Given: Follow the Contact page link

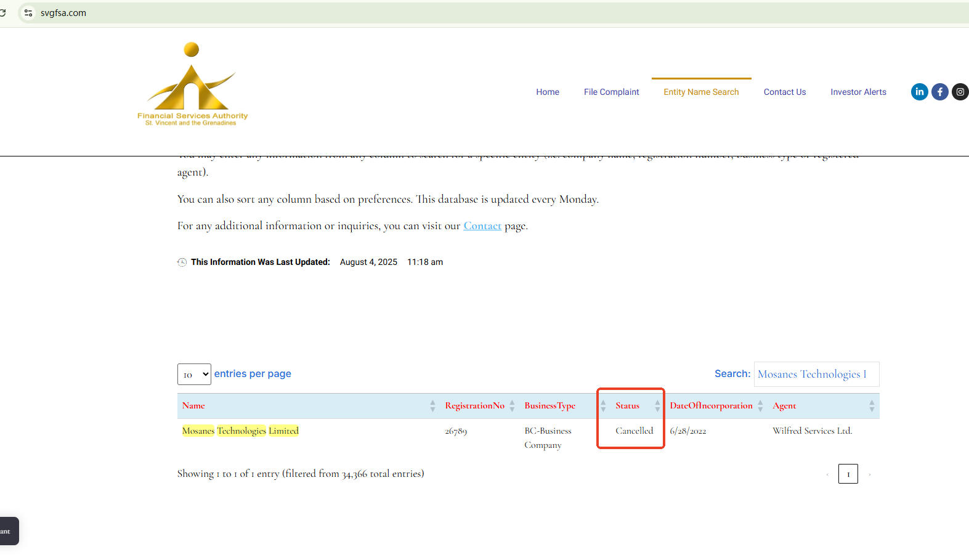Looking at the screenshot, I should [x=482, y=226].
